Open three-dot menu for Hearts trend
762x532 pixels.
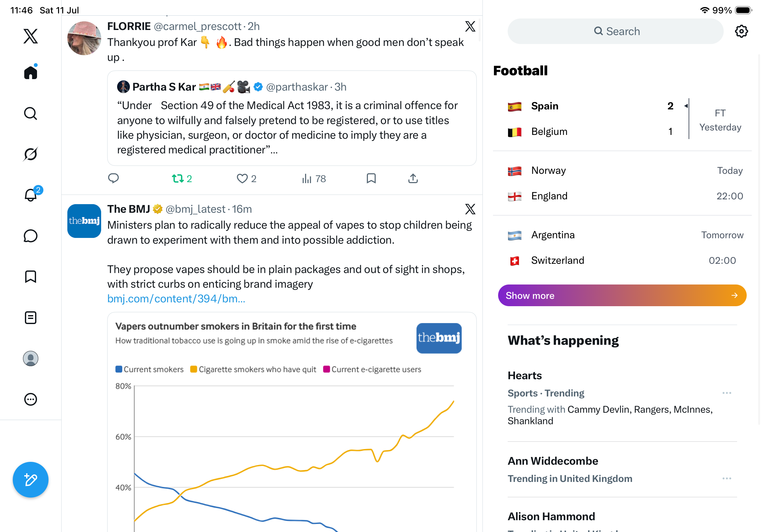[727, 393]
